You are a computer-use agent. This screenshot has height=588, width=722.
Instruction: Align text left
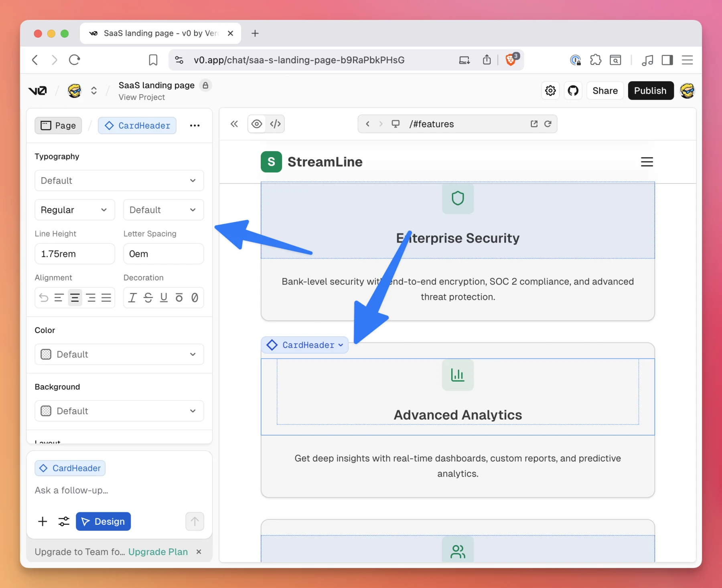coord(59,297)
